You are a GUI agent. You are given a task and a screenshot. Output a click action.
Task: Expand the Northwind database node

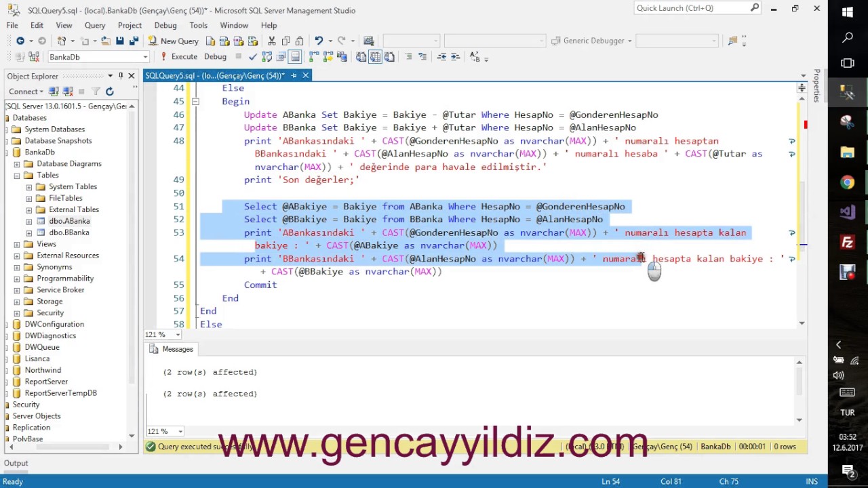[6, 370]
